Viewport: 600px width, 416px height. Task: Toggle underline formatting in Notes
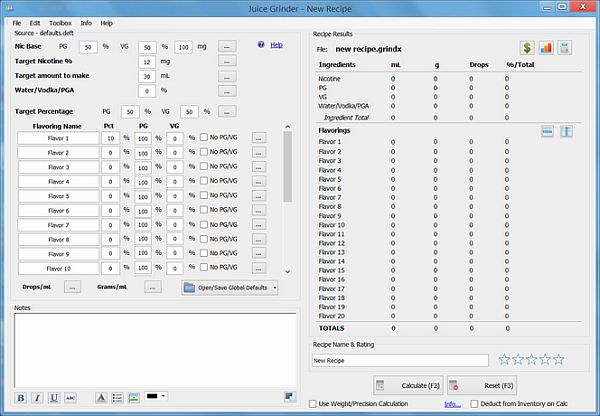pos(54,398)
